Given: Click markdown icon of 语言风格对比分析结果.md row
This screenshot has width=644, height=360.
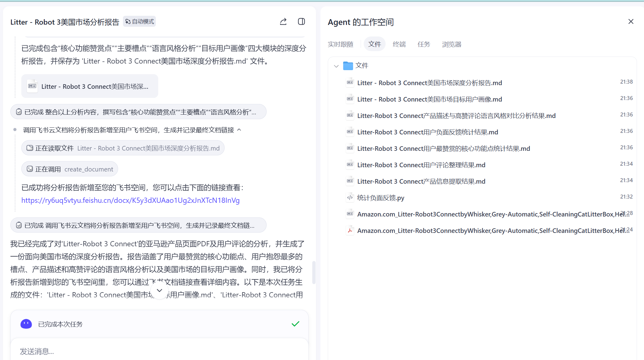Looking at the screenshot, I should [x=350, y=116].
